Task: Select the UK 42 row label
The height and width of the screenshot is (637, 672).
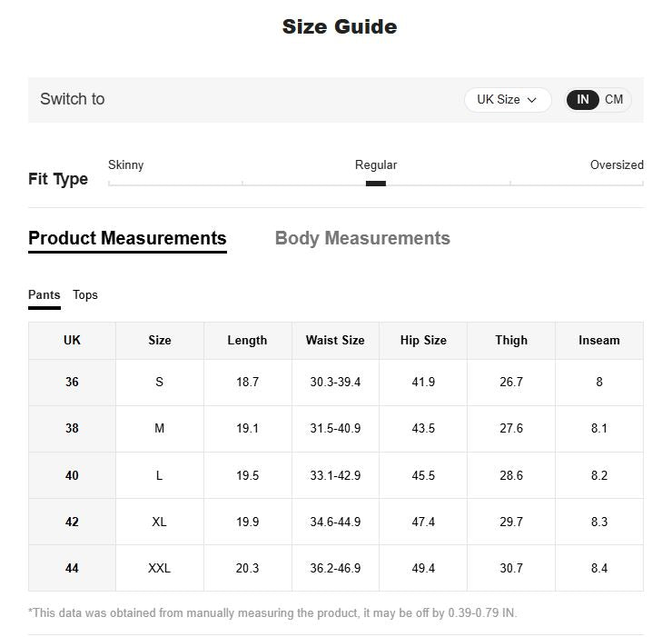Action: [x=72, y=522]
